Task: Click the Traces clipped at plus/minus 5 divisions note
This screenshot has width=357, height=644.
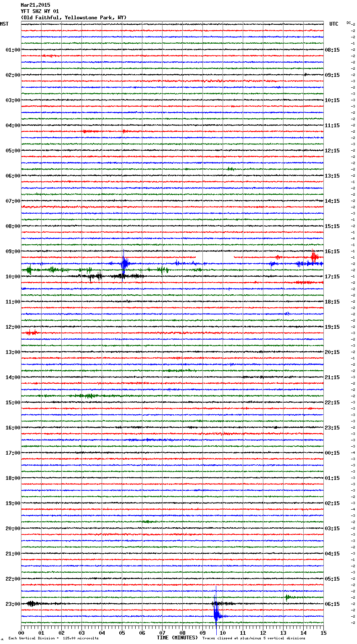Action: [254, 638]
